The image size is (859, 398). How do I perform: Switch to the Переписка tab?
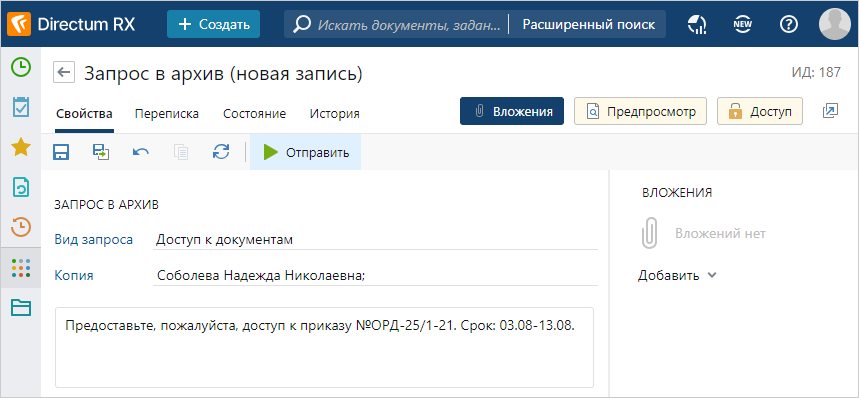pyautogui.click(x=167, y=114)
